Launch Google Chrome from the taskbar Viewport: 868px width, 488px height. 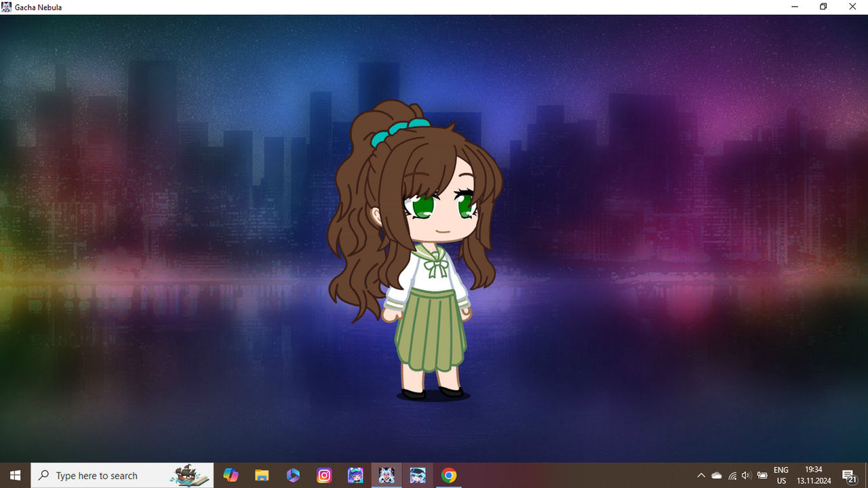[449, 475]
